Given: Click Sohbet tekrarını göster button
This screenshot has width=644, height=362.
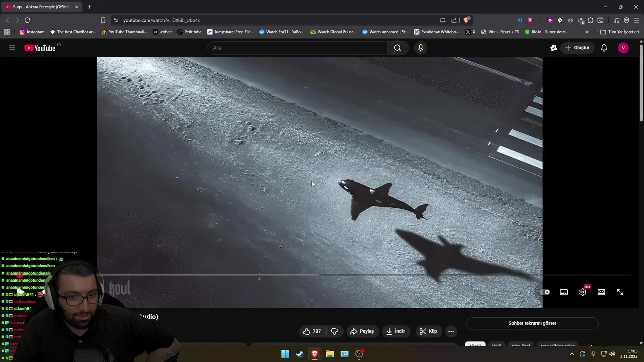Looking at the screenshot, I should [x=532, y=323].
